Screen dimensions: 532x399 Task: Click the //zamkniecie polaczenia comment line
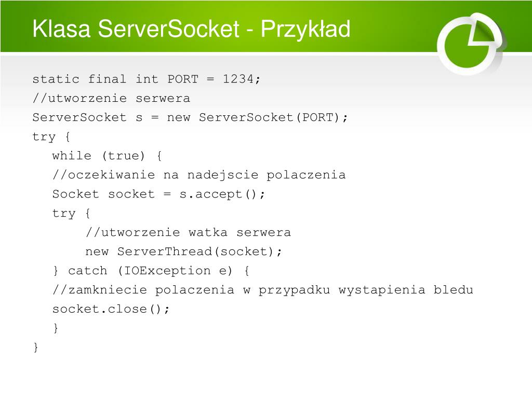(263, 290)
